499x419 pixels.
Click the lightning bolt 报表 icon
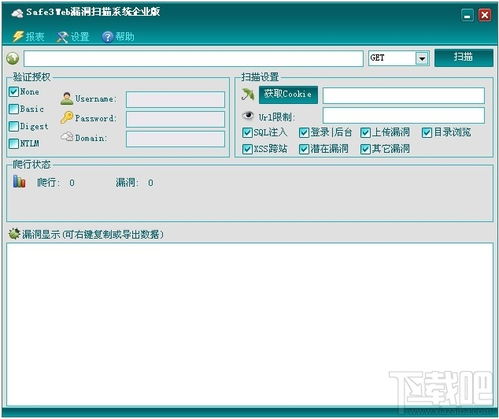(18, 36)
